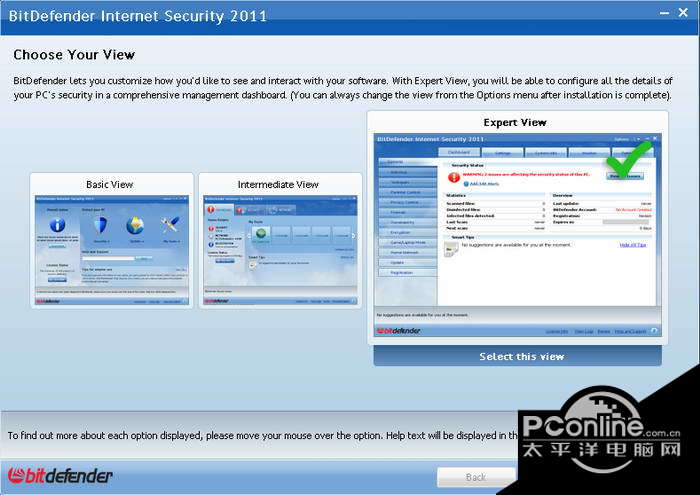Choose the Intermediate View thumbnail
This screenshot has width=700, height=495.
pos(280,250)
